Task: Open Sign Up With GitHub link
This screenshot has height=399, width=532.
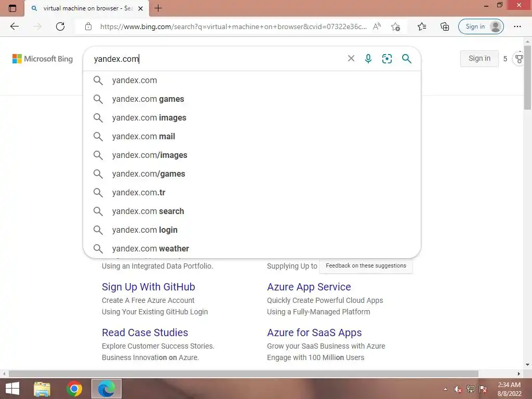Action: pos(148,287)
